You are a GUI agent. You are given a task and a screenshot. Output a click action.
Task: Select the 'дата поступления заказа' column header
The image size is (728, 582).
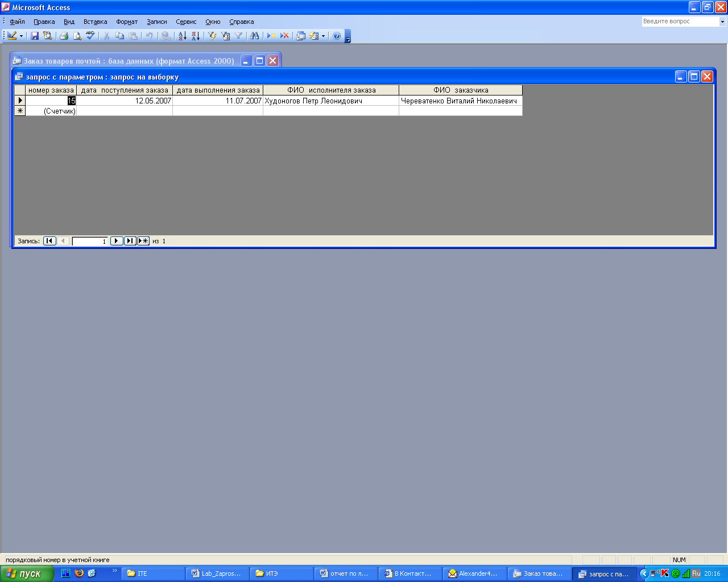(x=125, y=90)
